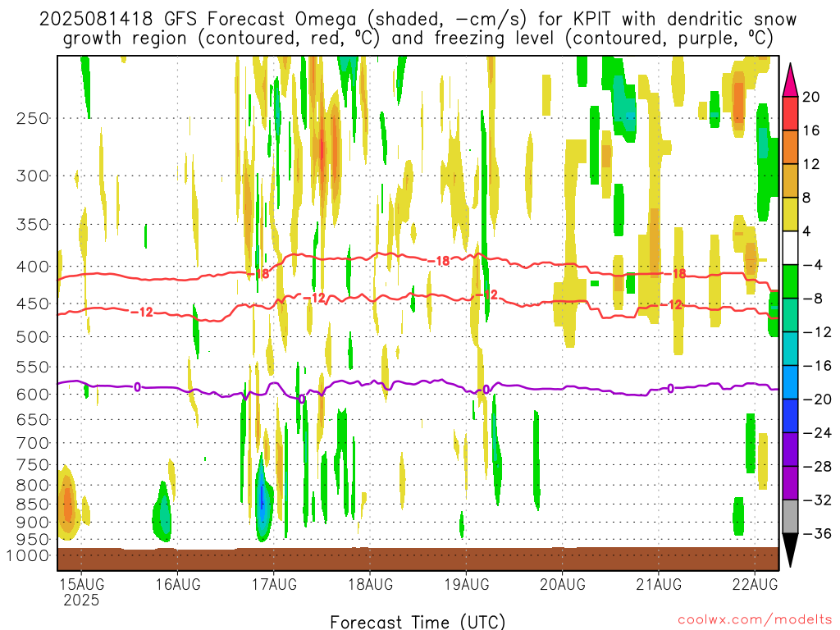Click the red color swatch between 16 and 20
The image size is (840, 630).
coord(790,113)
